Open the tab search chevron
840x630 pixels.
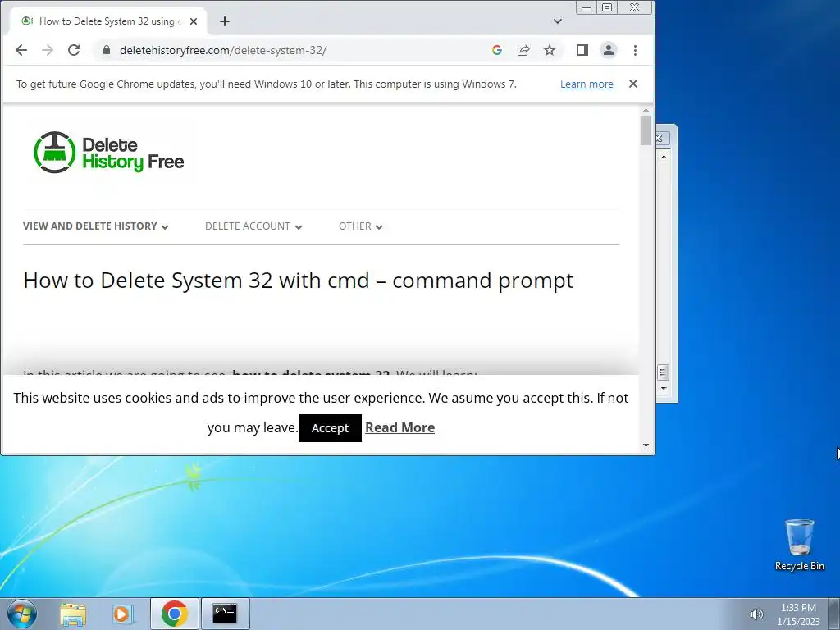(x=558, y=21)
